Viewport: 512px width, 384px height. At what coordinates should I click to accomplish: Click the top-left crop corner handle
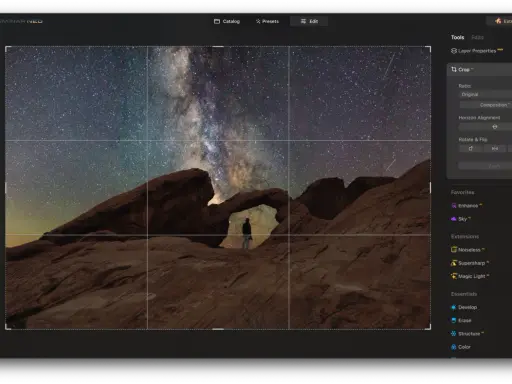click(8, 49)
